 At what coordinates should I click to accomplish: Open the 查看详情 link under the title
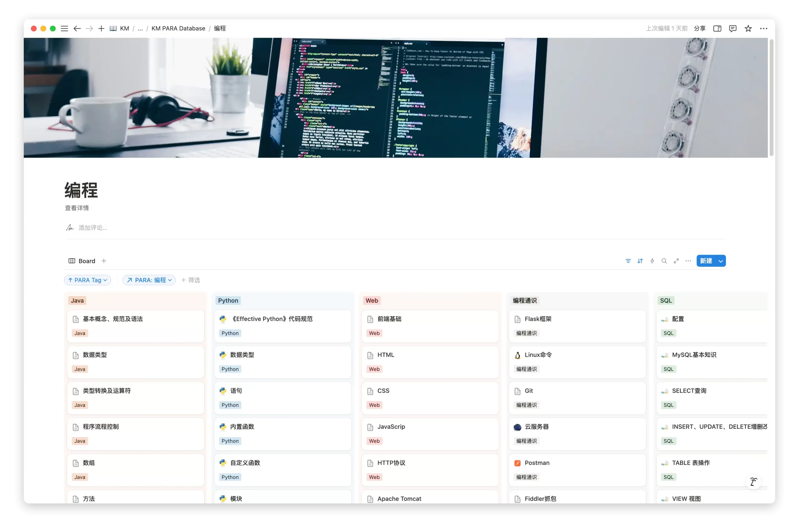[x=77, y=207]
